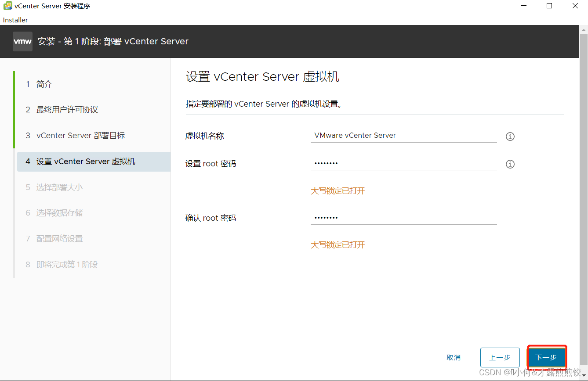Screen dimensions: 588x381
Task: Focus the 确认 root 密码 field
Action: [x=403, y=218]
